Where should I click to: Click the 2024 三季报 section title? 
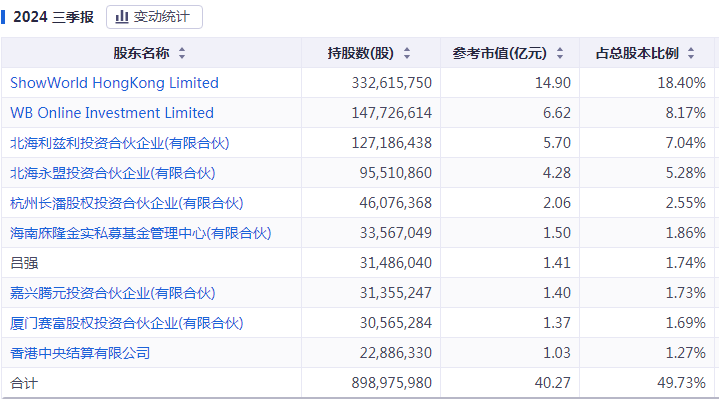tap(53, 17)
